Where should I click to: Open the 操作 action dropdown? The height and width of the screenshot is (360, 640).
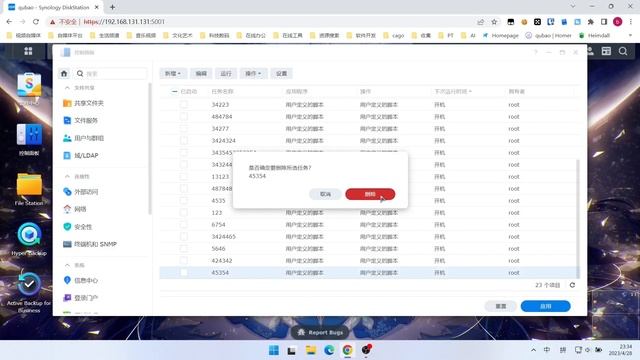click(253, 73)
